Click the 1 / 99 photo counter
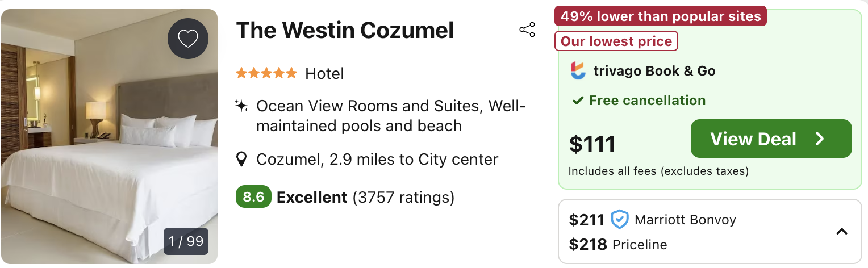This screenshot has width=868, height=268. point(186,241)
